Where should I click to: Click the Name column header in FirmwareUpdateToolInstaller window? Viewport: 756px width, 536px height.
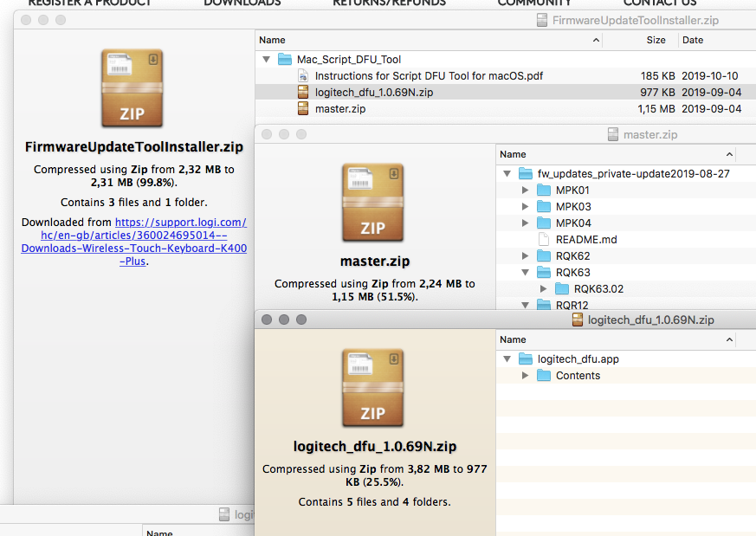point(272,40)
